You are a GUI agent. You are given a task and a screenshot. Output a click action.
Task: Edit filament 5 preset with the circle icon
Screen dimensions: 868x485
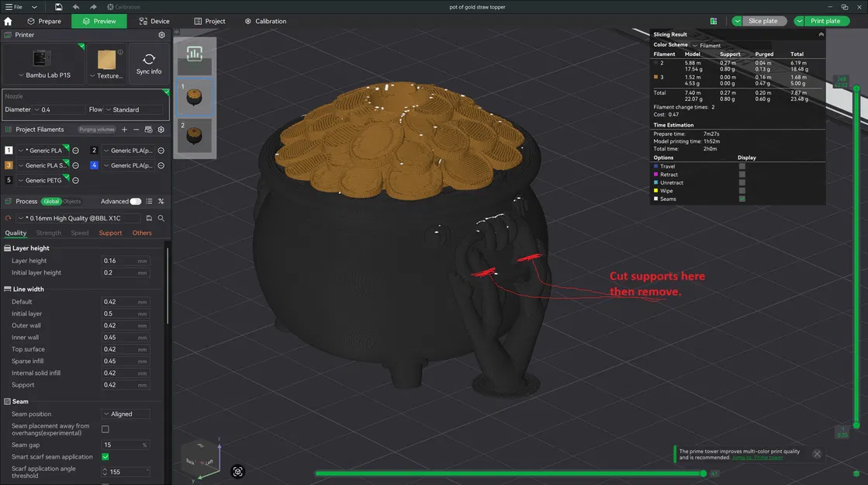pyautogui.click(x=76, y=180)
